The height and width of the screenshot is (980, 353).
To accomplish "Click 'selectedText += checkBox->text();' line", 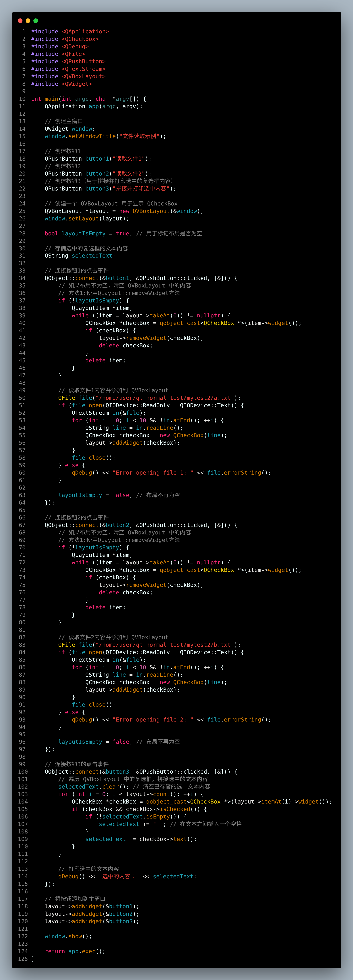I will pos(141,839).
